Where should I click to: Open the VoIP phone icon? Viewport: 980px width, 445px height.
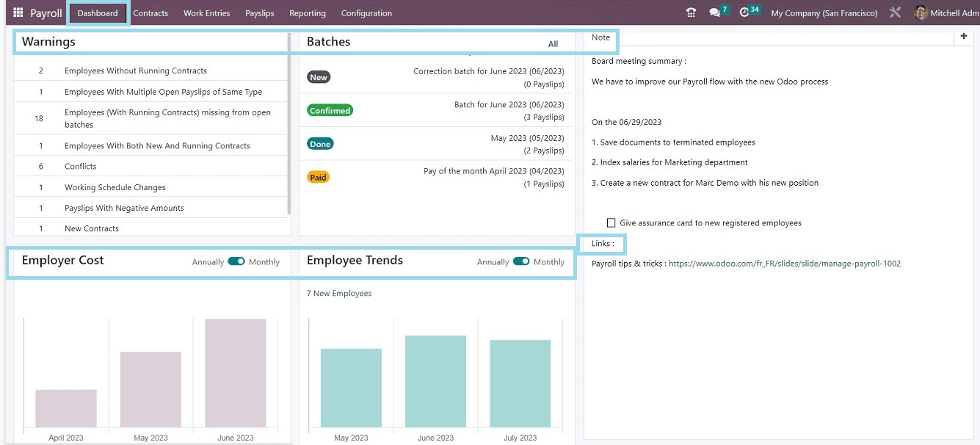coord(691,13)
